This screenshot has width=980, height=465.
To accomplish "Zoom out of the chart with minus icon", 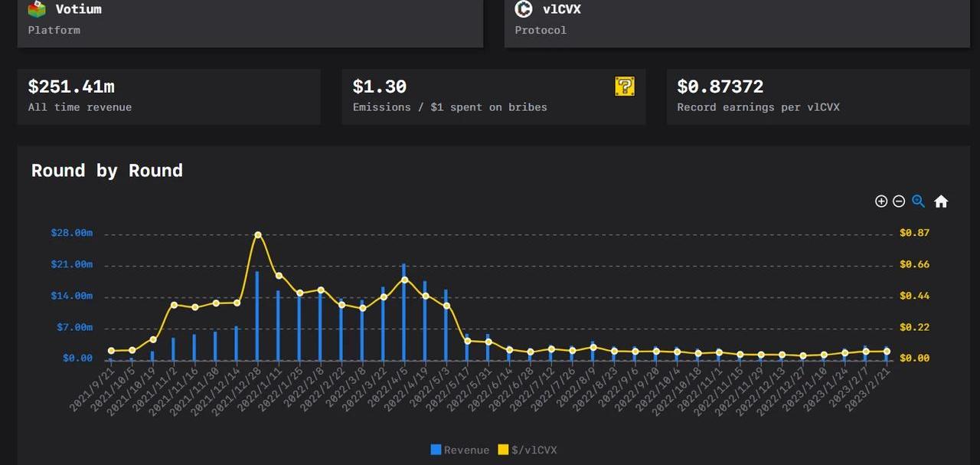I will [899, 201].
